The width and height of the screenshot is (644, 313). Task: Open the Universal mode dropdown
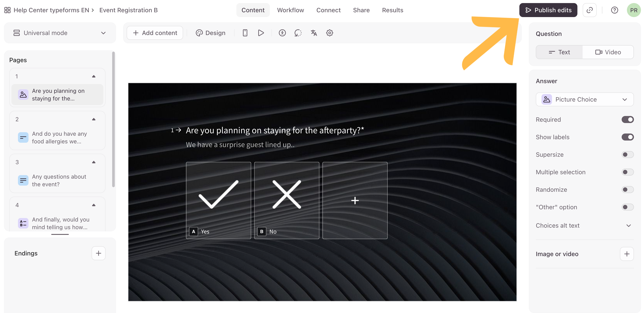[x=60, y=33]
